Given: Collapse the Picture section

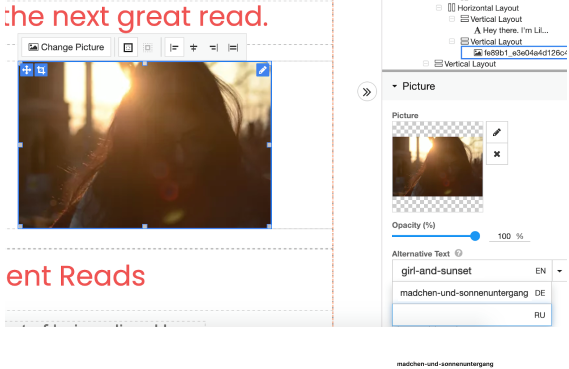Looking at the screenshot, I should pos(394,86).
